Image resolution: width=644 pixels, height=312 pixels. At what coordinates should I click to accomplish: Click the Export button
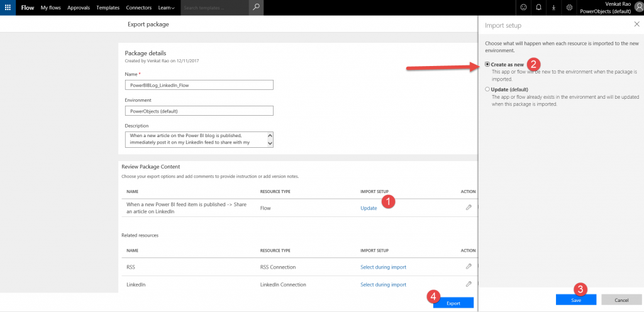pyautogui.click(x=453, y=303)
